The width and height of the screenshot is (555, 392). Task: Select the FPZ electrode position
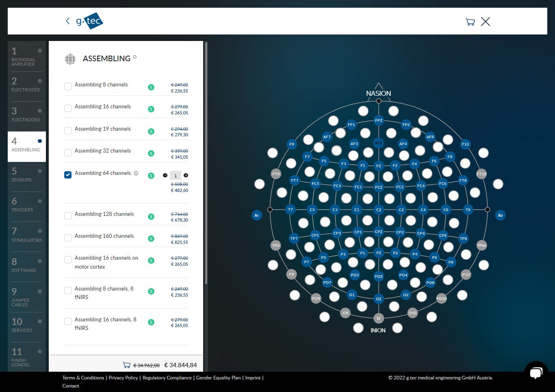click(x=379, y=121)
